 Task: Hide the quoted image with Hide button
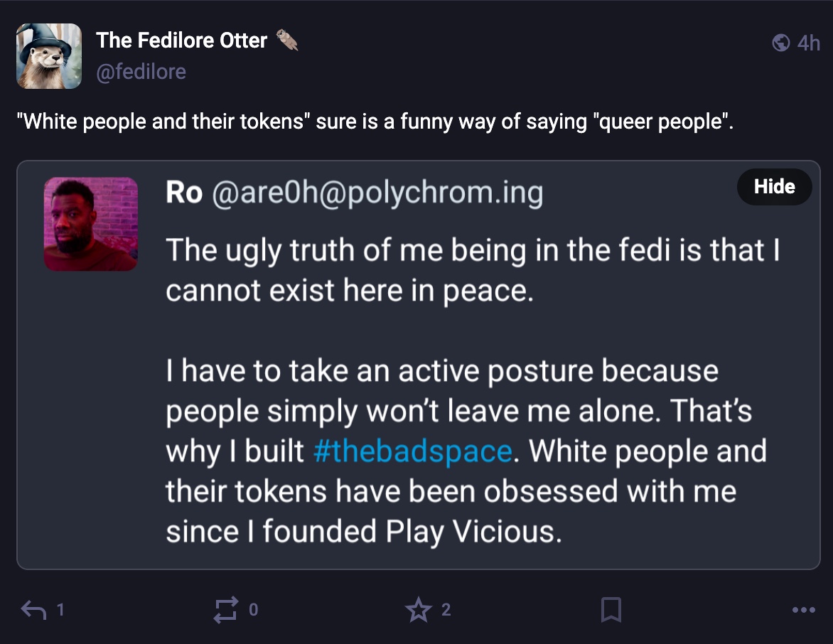point(774,187)
